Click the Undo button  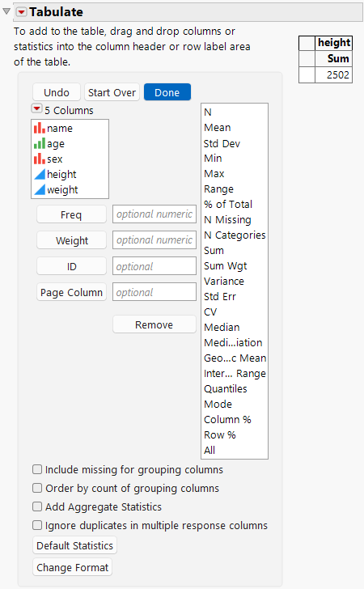coord(57,92)
